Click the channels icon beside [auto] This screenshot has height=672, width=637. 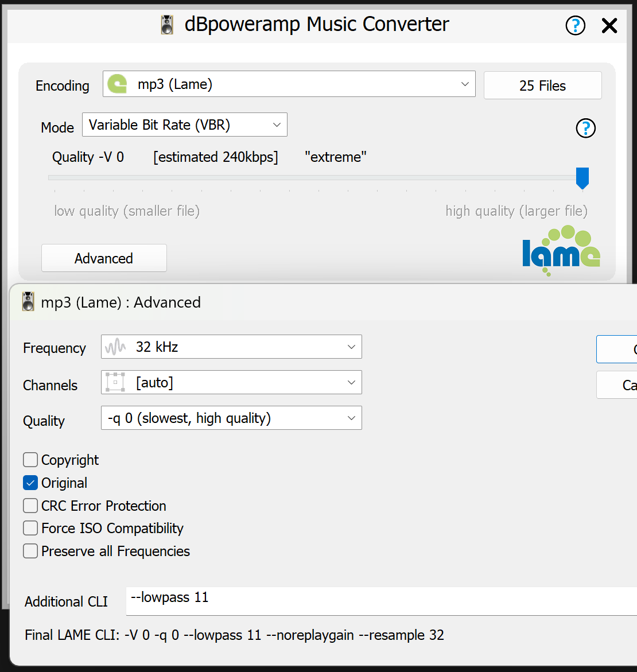pyautogui.click(x=115, y=383)
